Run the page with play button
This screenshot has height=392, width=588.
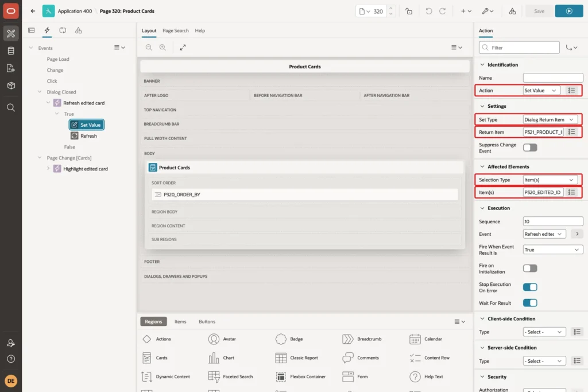point(569,11)
